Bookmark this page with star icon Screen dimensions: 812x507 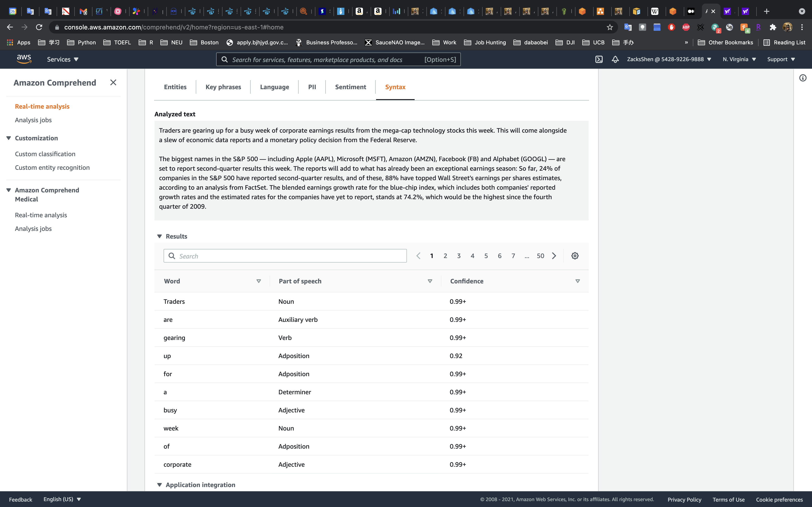point(610,27)
